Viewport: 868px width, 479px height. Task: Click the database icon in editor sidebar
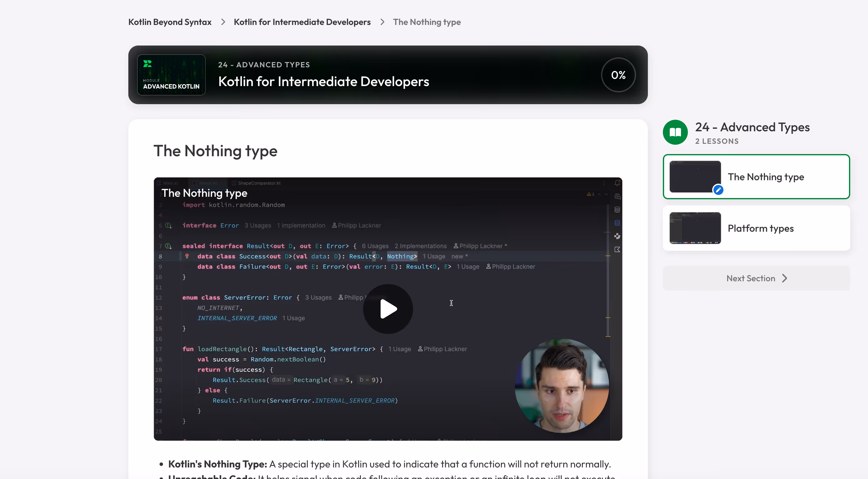click(x=617, y=210)
